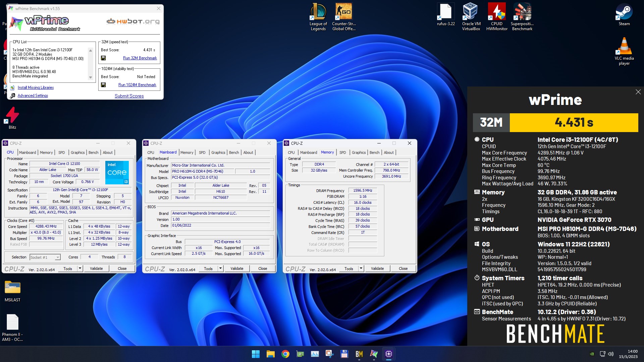Open Superposition Benchmark desktop icon
644x362 pixels.
tap(522, 17)
